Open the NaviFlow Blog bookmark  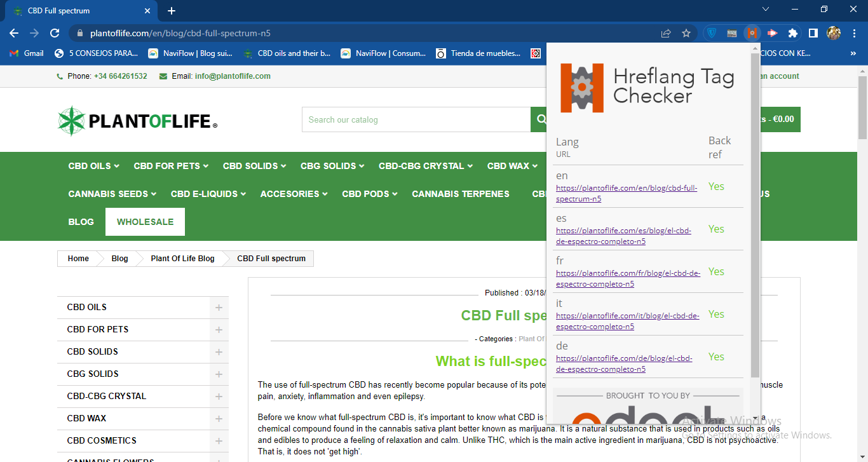(x=191, y=53)
